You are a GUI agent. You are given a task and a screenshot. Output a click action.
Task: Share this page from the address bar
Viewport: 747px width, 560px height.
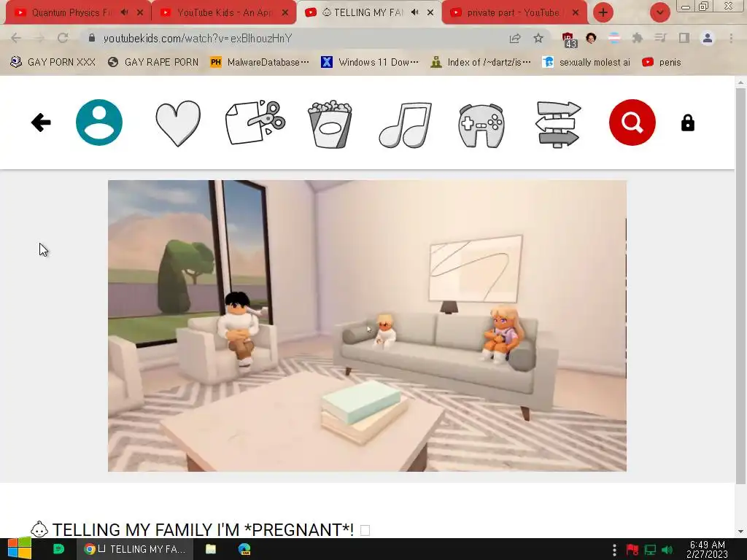pos(515,38)
